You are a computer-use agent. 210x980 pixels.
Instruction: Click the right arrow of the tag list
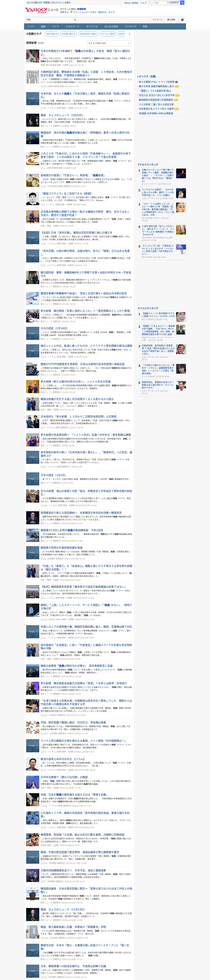click(130, 34)
